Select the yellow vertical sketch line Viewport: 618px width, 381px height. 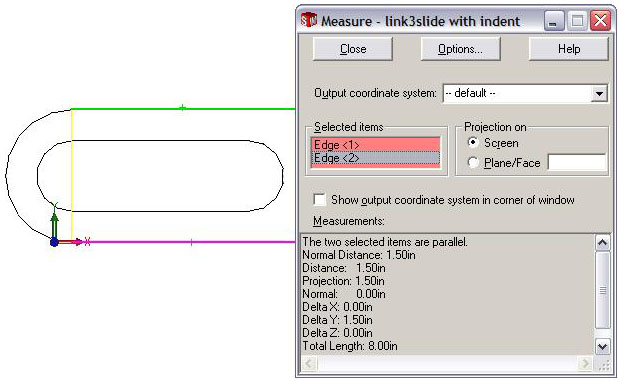72,175
